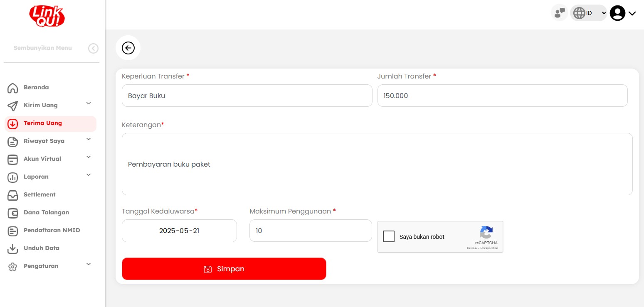Click the Settlement inbox icon
This screenshot has width=644, height=307.
pos(13,195)
